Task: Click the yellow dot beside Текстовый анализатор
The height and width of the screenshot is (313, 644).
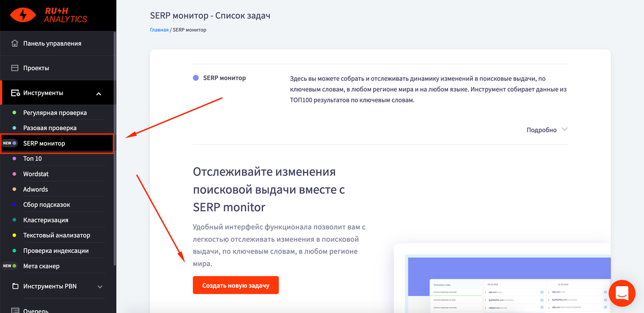Action: click(14, 235)
